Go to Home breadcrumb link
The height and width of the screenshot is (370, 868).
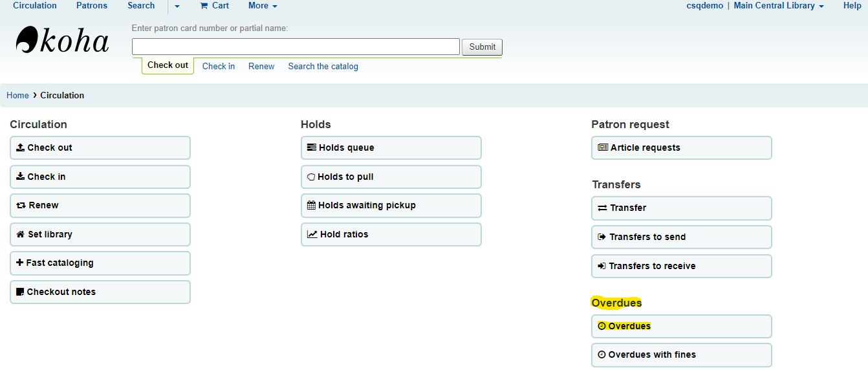(x=17, y=95)
